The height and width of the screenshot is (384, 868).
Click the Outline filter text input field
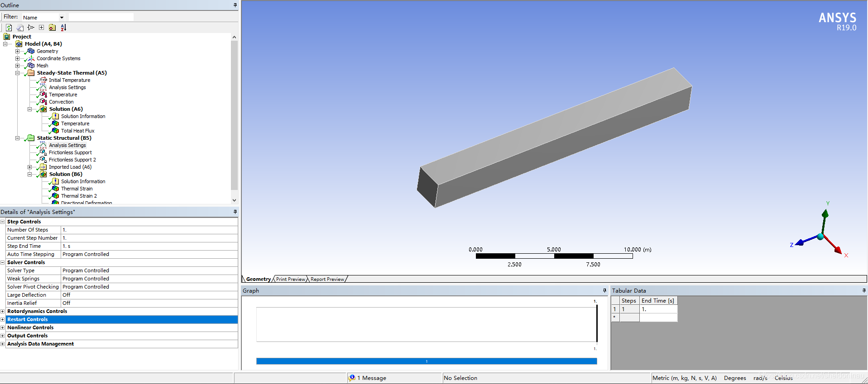point(101,17)
